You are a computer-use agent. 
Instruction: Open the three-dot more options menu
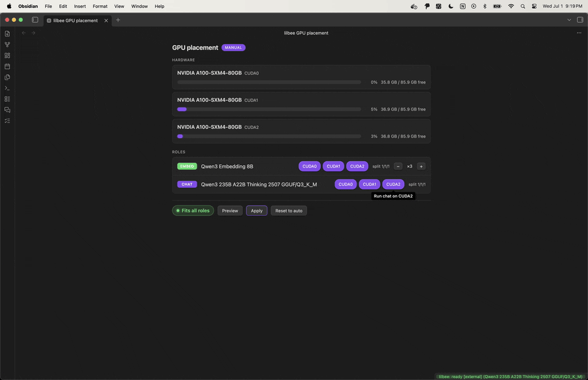click(x=579, y=33)
